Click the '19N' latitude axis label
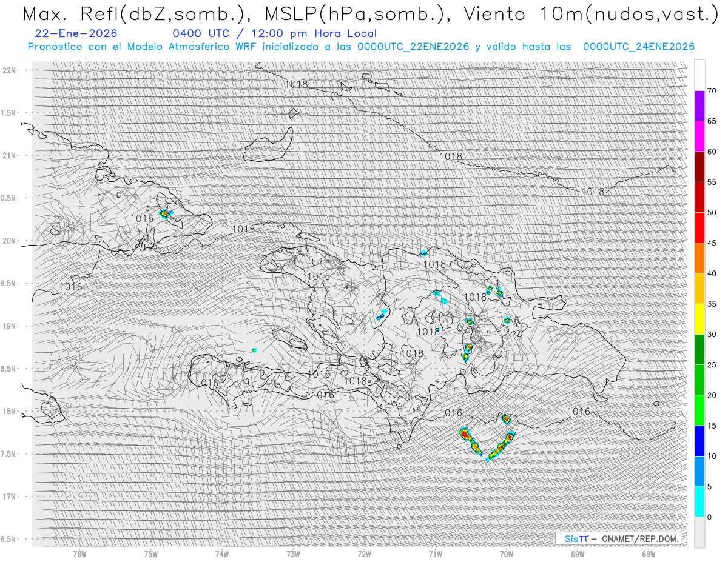This screenshot has width=728, height=562. pos(10,326)
